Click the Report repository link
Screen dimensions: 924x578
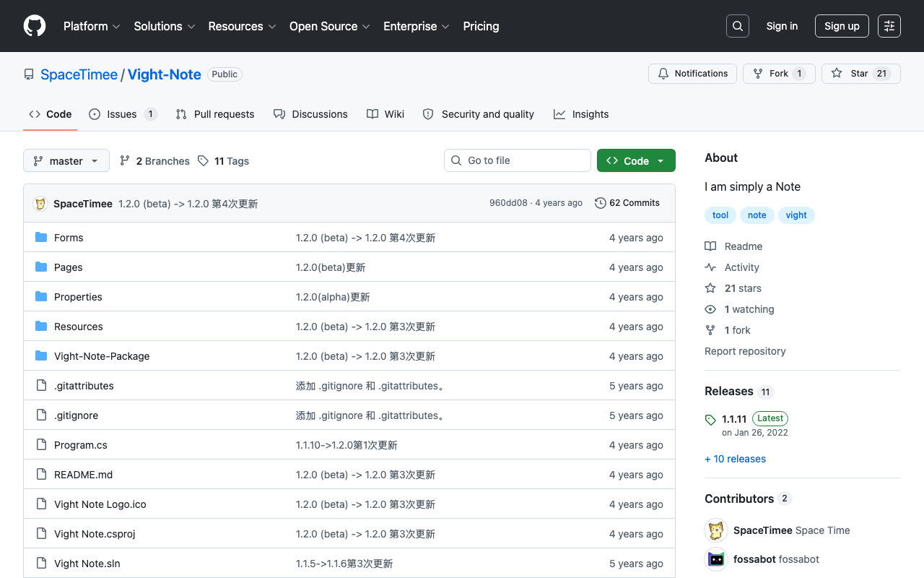(745, 351)
